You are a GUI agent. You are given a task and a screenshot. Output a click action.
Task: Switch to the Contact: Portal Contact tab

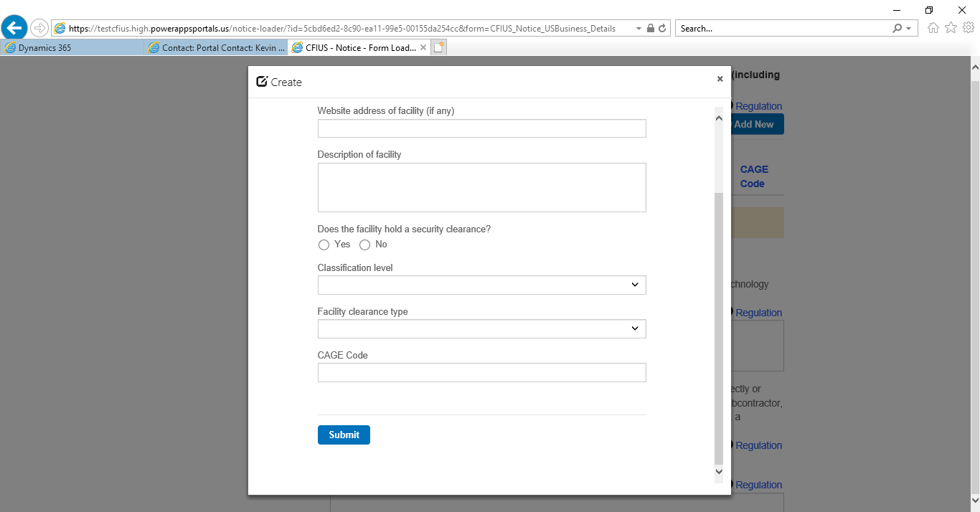(x=215, y=48)
